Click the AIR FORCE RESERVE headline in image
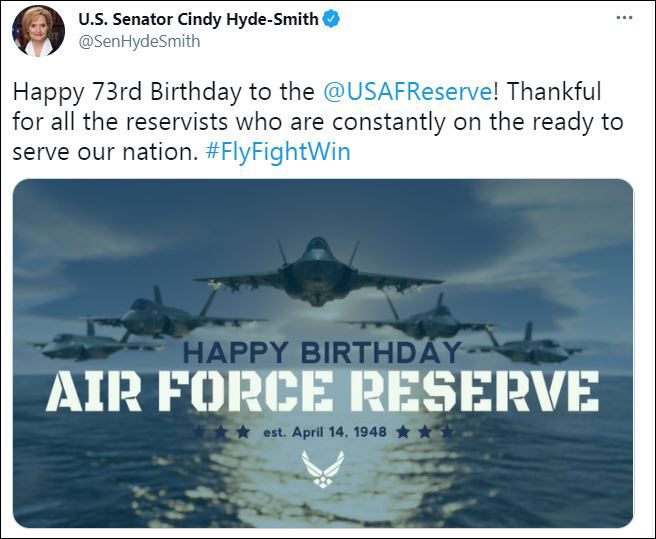 tap(322, 391)
